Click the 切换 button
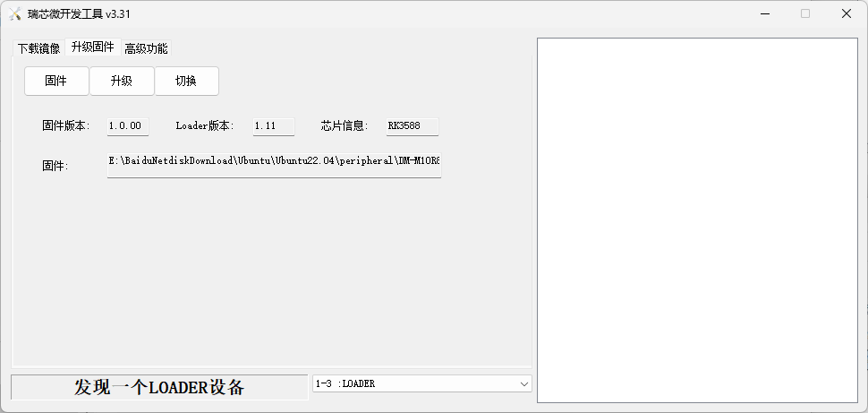This screenshot has height=413, width=868. 186,81
